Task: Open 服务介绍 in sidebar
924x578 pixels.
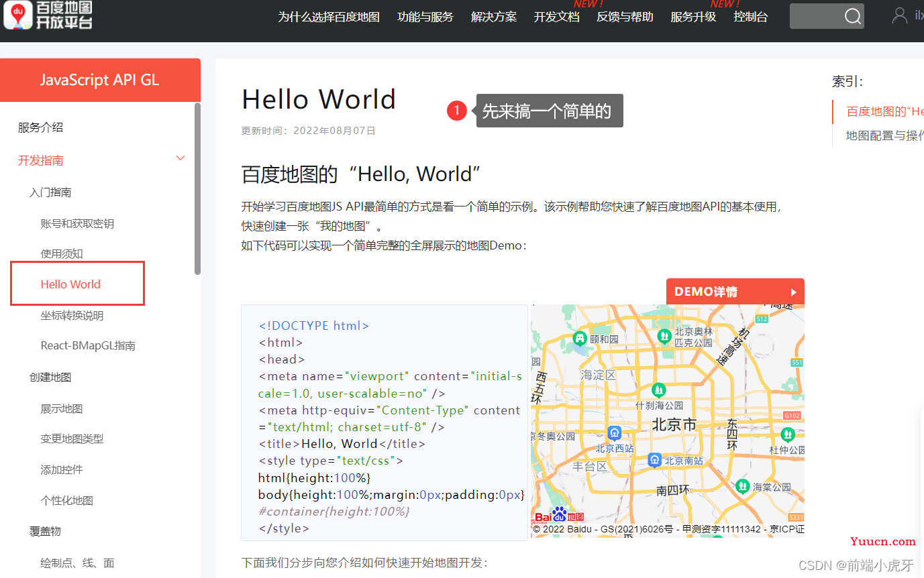Action: coord(40,127)
